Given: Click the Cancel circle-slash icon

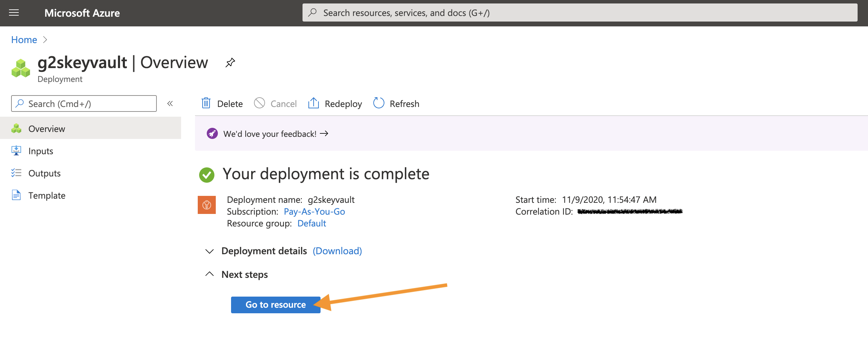Looking at the screenshot, I should [259, 103].
